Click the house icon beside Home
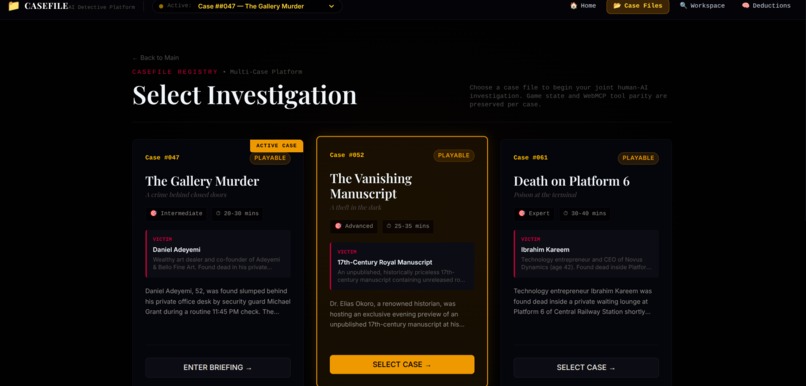The height and width of the screenshot is (386, 806). pos(574,6)
